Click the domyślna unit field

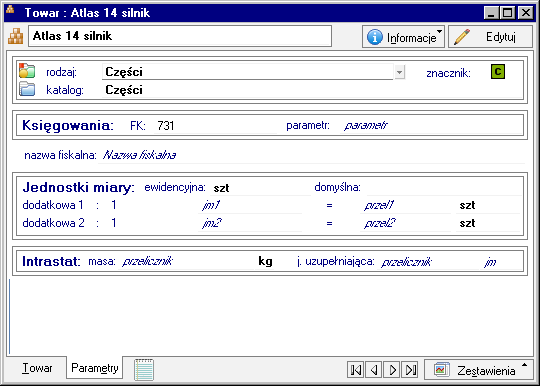[443, 188]
